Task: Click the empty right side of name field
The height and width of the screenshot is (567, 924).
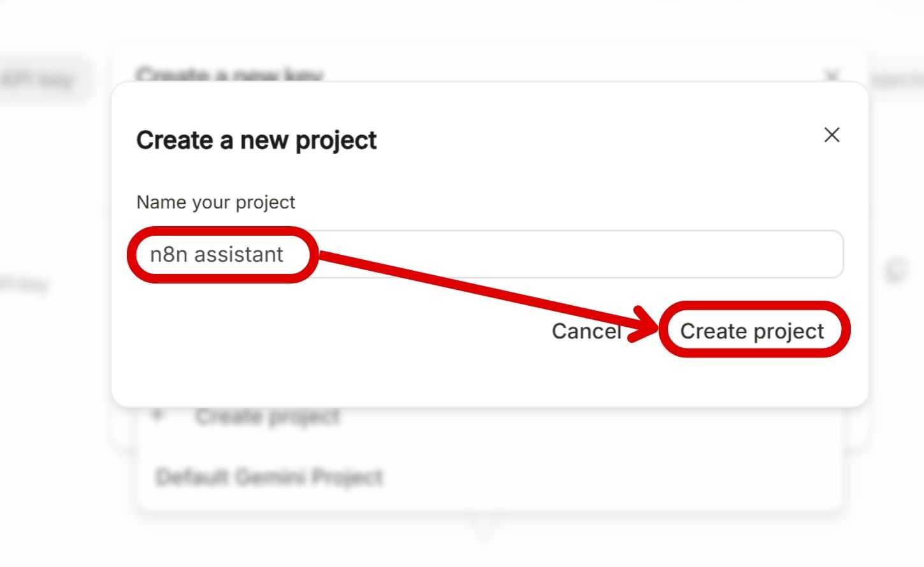Action: [x=637, y=254]
